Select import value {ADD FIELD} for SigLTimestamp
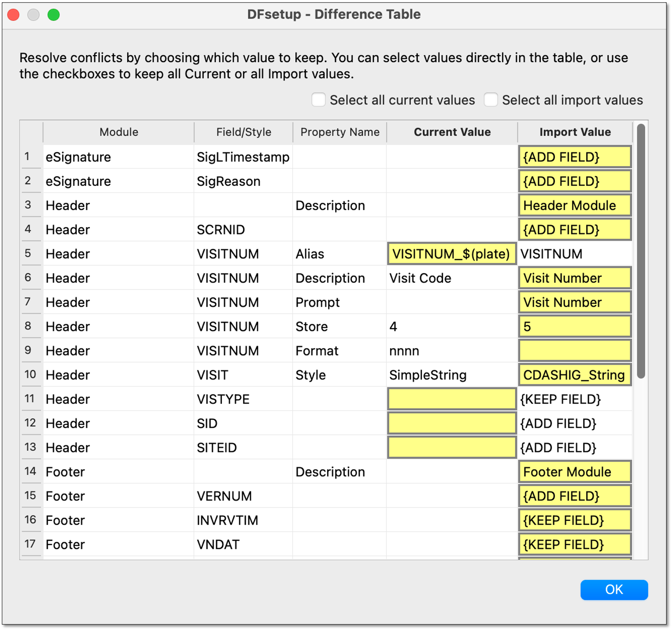The image size is (672, 630). pyautogui.click(x=575, y=157)
